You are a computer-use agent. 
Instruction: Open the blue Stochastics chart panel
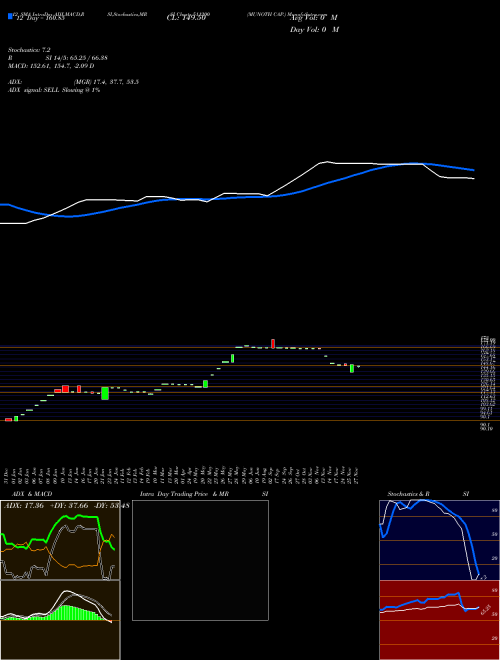(439, 540)
